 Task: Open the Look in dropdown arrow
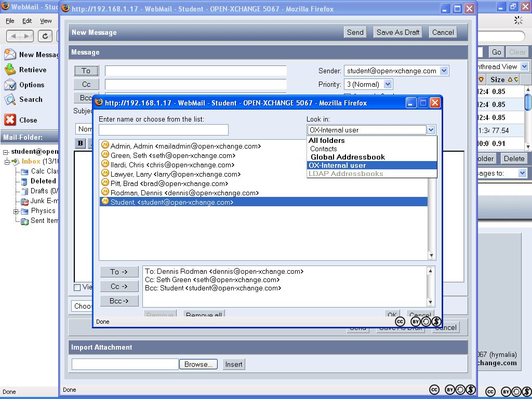[x=431, y=129]
